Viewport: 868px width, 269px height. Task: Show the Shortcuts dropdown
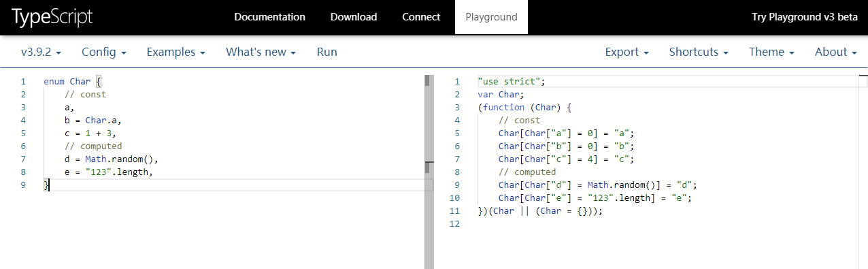[699, 52]
